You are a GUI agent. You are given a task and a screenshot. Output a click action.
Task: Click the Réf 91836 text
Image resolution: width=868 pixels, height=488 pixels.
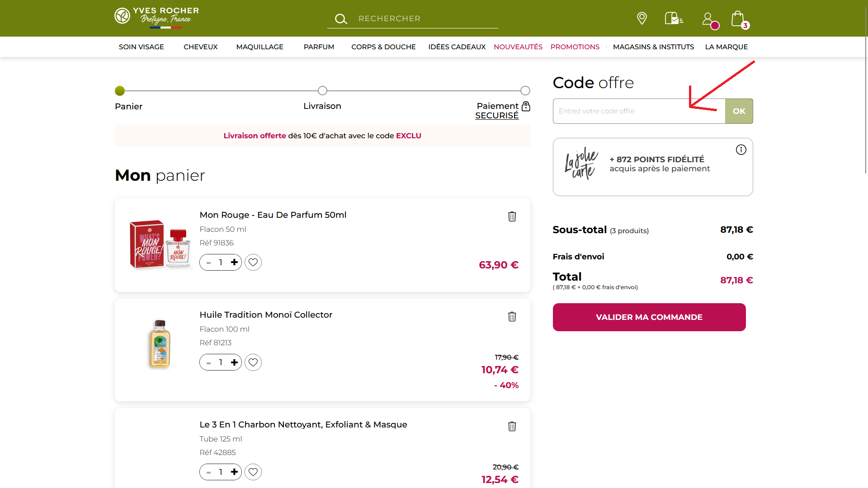coord(217,243)
